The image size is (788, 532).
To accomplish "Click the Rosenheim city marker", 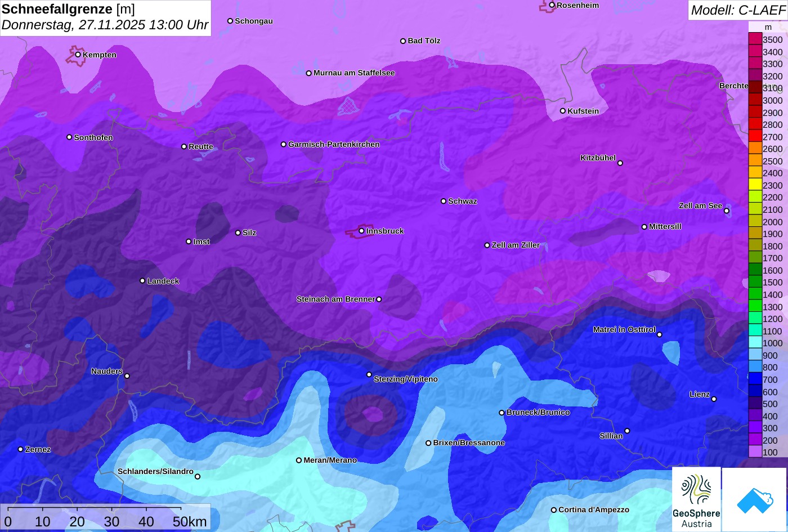I will (x=552, y=5).
